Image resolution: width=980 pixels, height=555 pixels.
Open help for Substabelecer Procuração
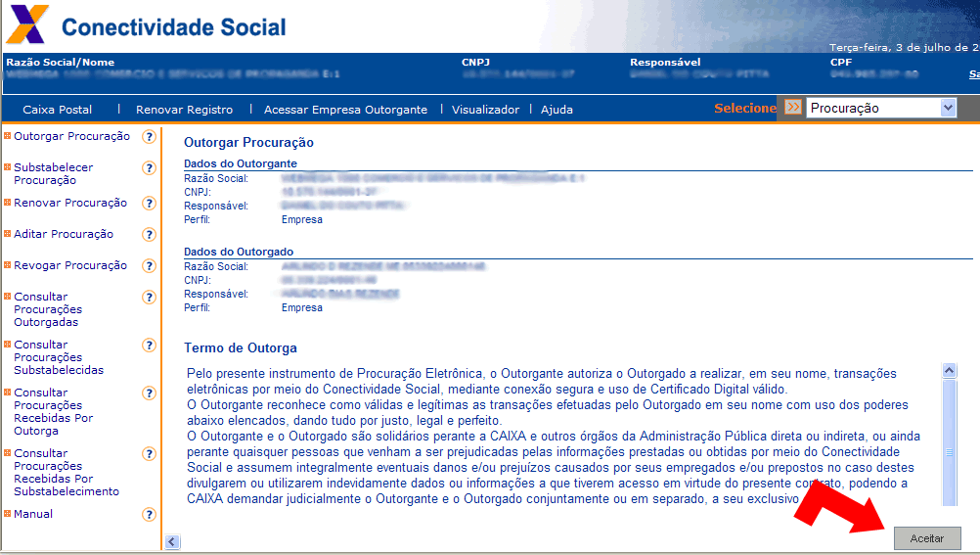tap(149, 168)
